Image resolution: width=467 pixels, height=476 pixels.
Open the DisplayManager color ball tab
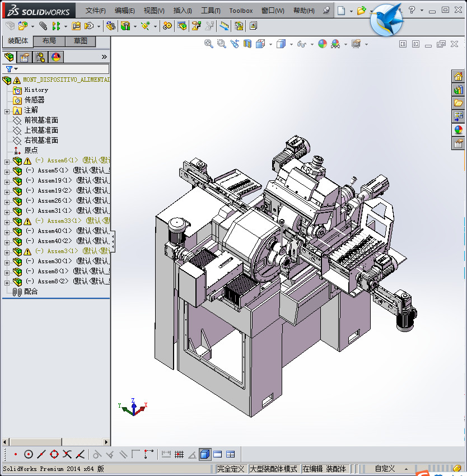(x=55, y=57)
